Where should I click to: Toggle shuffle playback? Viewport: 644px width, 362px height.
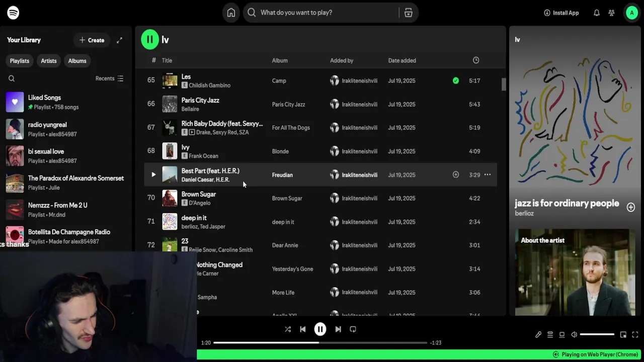288,329
